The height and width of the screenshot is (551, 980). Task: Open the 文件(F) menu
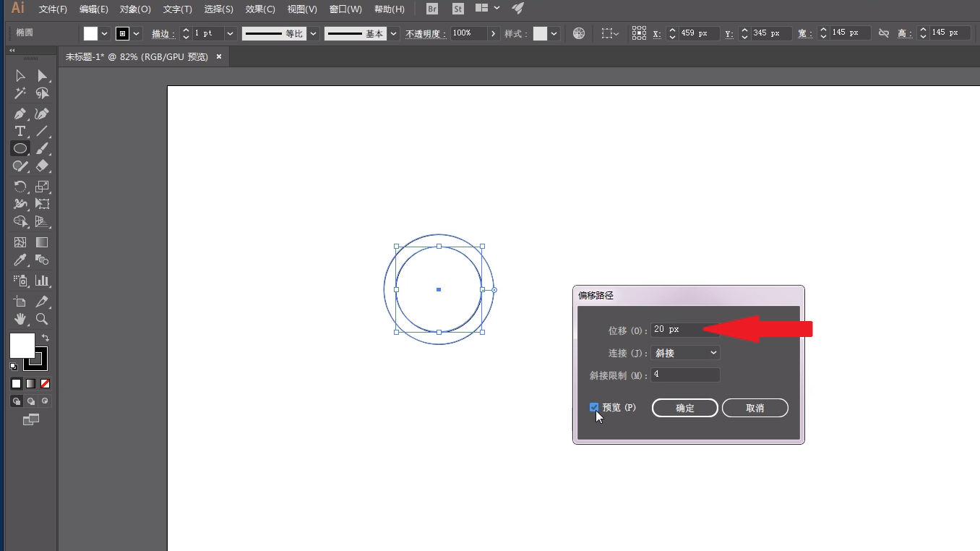[53, 9]
